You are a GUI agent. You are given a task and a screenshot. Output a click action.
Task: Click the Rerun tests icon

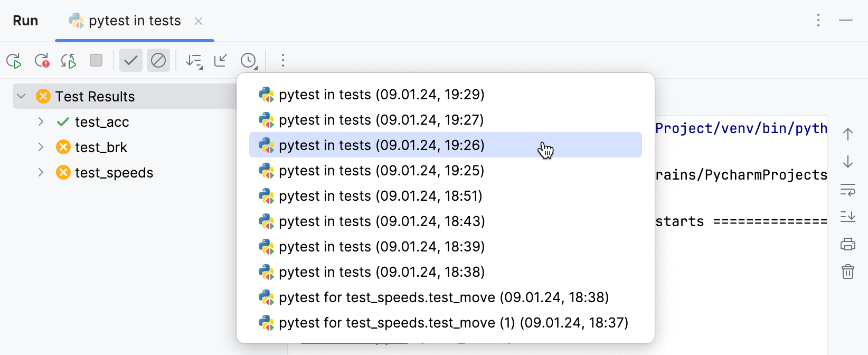[x=14, y=61]
